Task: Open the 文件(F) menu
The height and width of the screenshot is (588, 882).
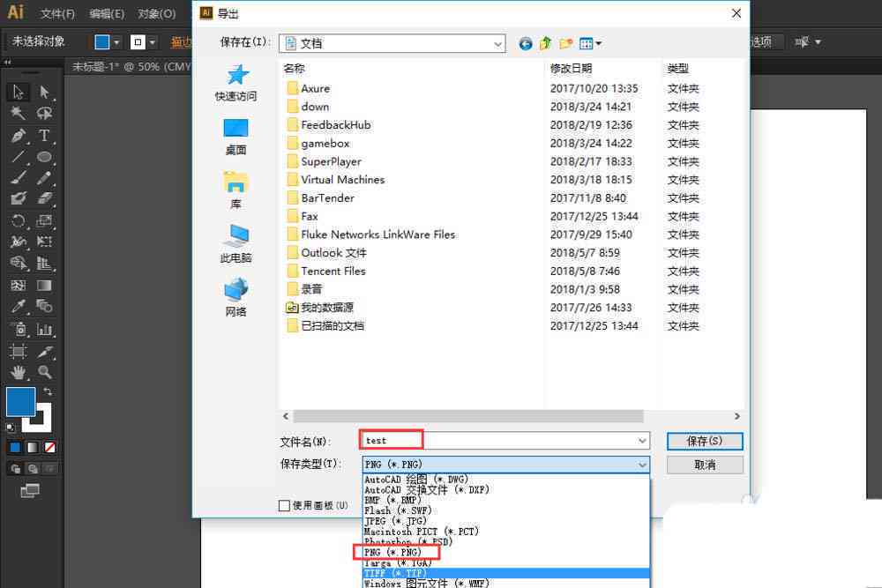Action: click(x=57, y=13)
